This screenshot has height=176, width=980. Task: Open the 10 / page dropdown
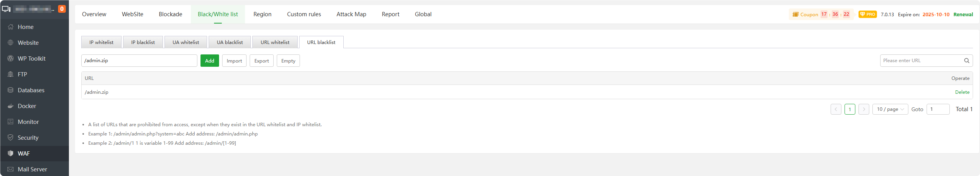pyautogui.click(x=890, y=109)
